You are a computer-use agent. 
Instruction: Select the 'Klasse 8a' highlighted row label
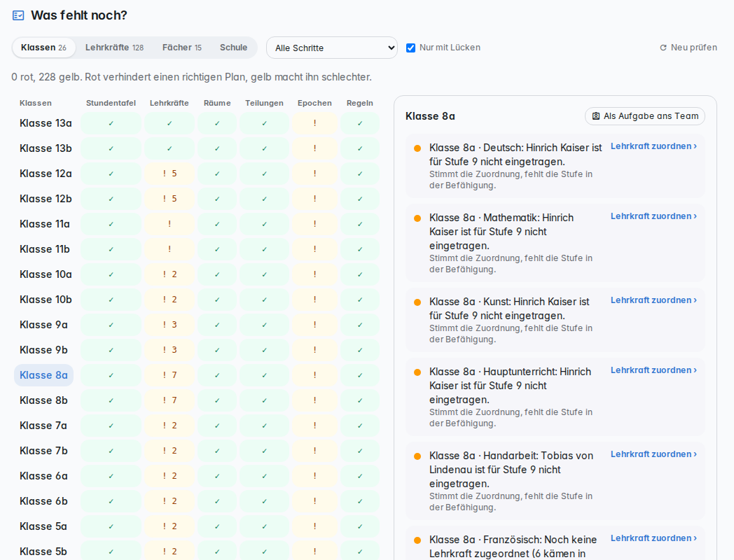coord(43,375)
